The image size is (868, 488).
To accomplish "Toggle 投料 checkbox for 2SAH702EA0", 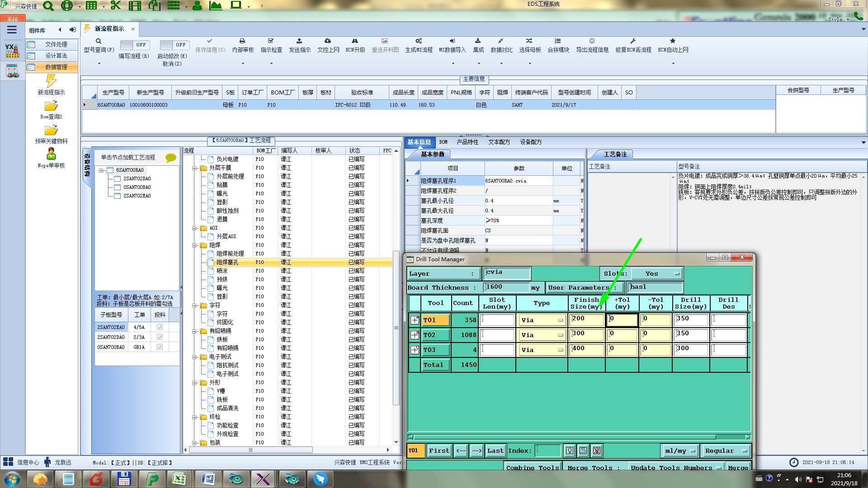I will coord(160,327).
